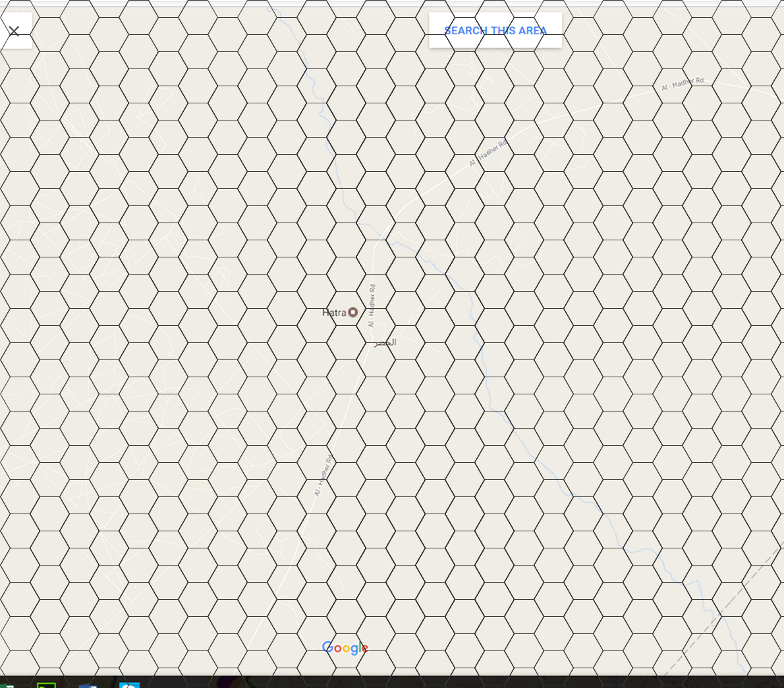Screen dimensions: 784x688
Task: Open the Google logo link
Action: click(345, 648)
